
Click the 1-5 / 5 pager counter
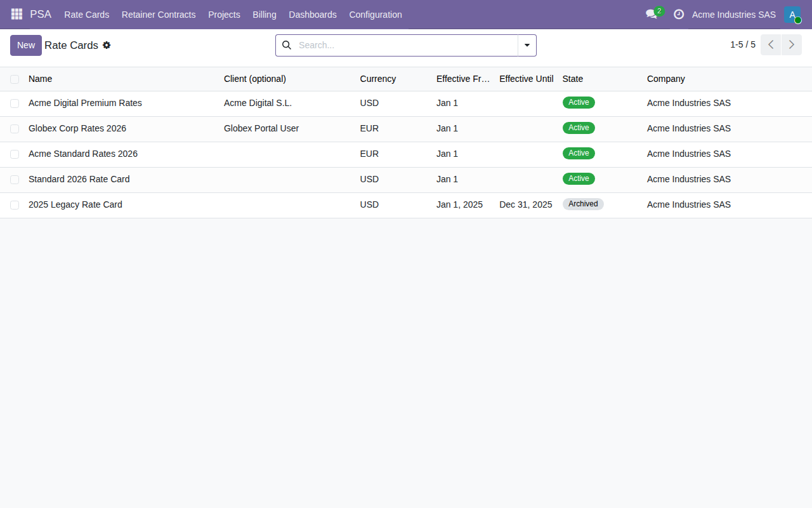743,44
